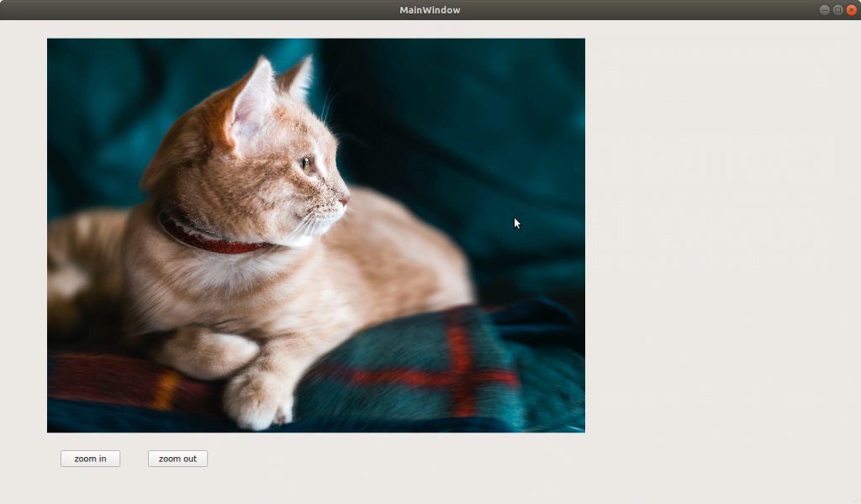Click the MainWindow title bar text
The height and width of the screenshot is (504, 861).
(x=430, y=10)
